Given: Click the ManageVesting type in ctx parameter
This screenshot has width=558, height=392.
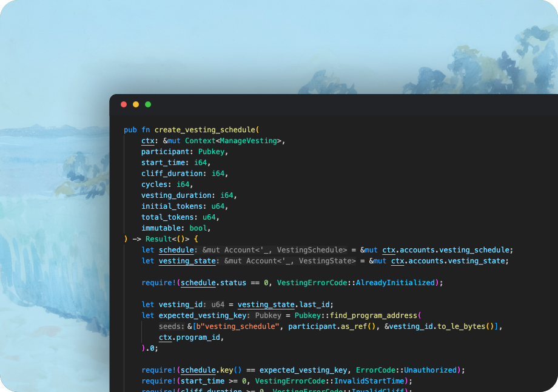Looking at the screenshot, I should pos(249,141).
